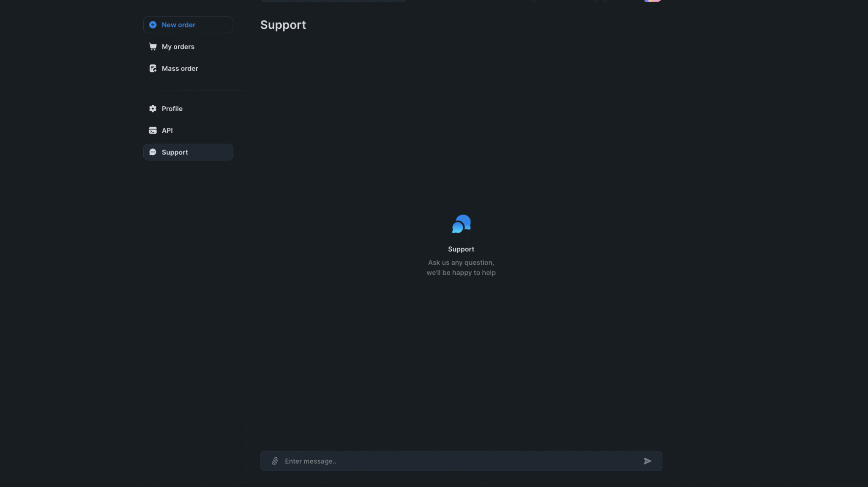Click the paperclip attach file icon
The height and width of the screenshot is (487, 868).
point(275,461)
